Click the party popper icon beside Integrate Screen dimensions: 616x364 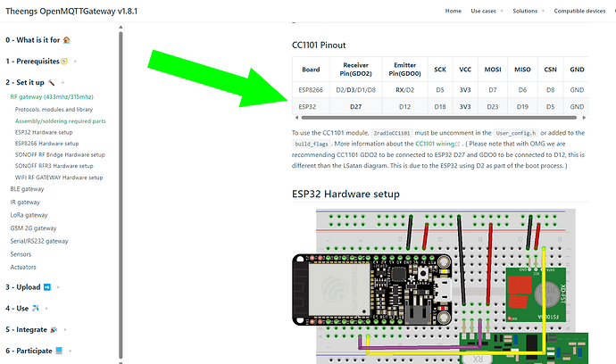pos(54,329)
